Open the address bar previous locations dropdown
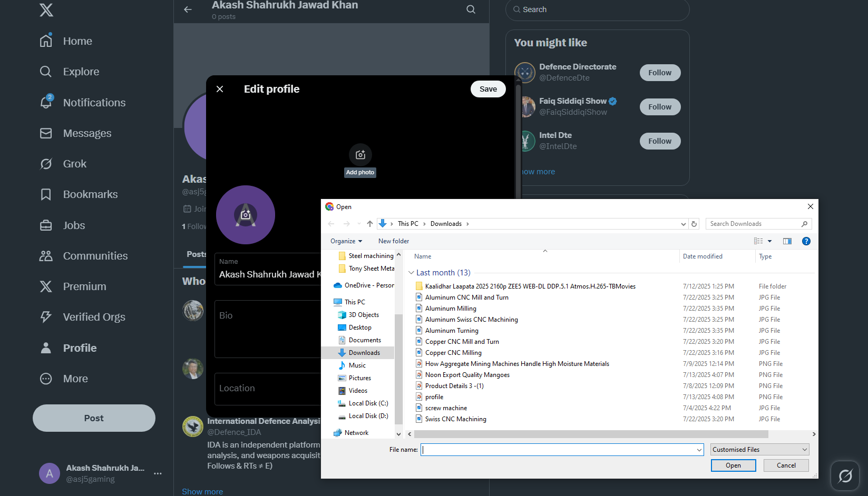The image size is (868, 496). pos(684,224)
